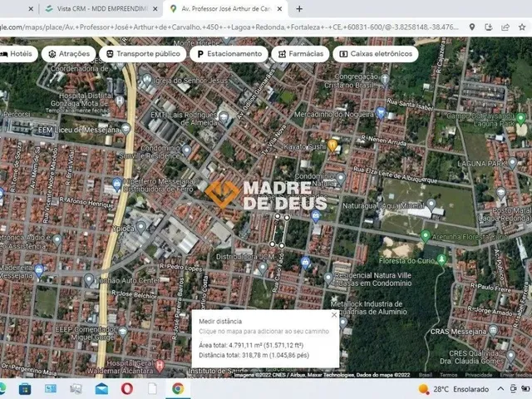Viewport: 532px width, 399px height.
Task: Open a new browser tab
Action: [299, 9]
